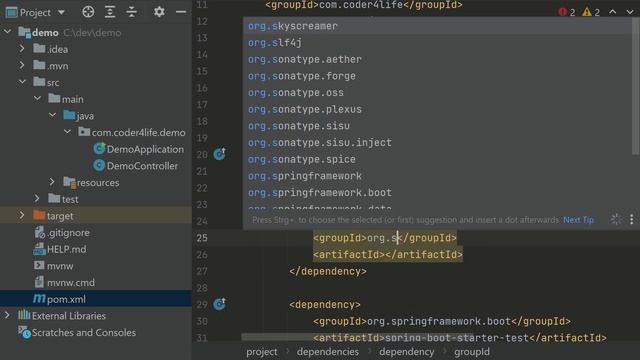Viewport: 640px width, 360px height.
Task: Select the DemoController class icon
Action: tap(99, 165)
